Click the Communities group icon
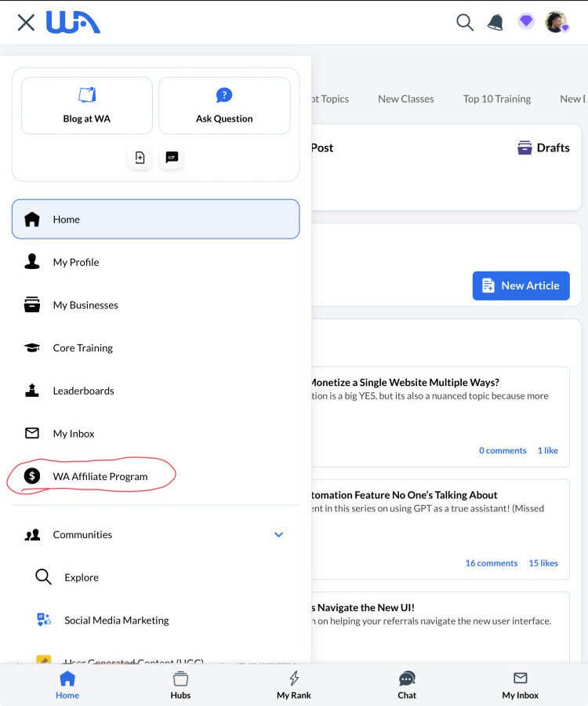Screen dimensions: 588x706 [32, 534]
